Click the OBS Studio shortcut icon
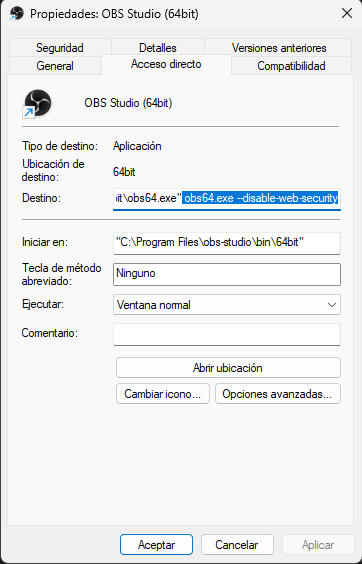This screenshot has height=564, width=362. (37, 104)
